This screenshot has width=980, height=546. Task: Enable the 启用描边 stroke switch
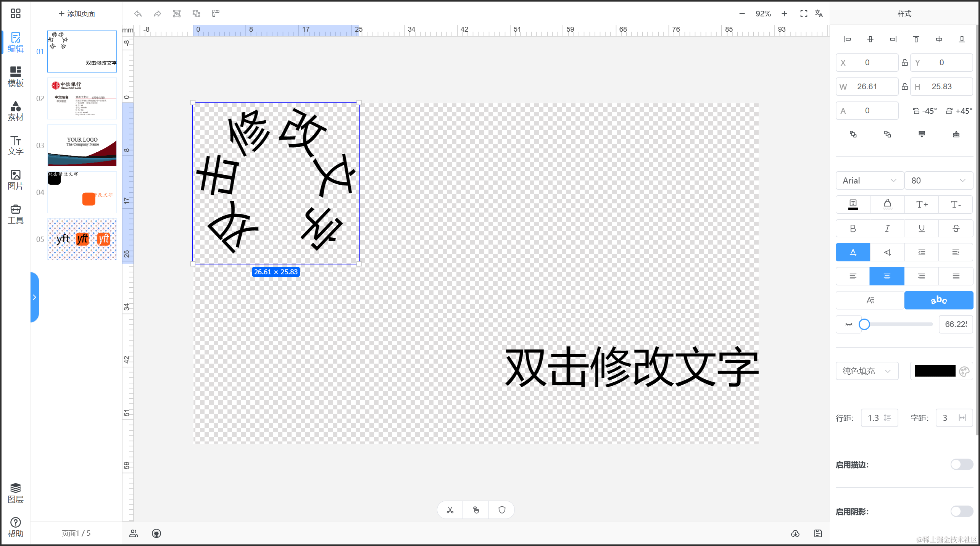coord(961,464)
